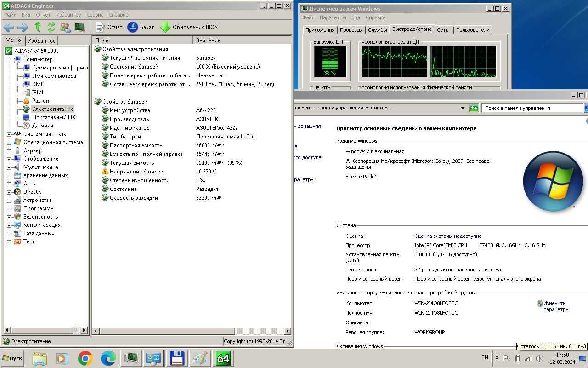Expand the Системная плата node
Image resolution: width=588 pixels, height=368 pixels.
(9, 134)
